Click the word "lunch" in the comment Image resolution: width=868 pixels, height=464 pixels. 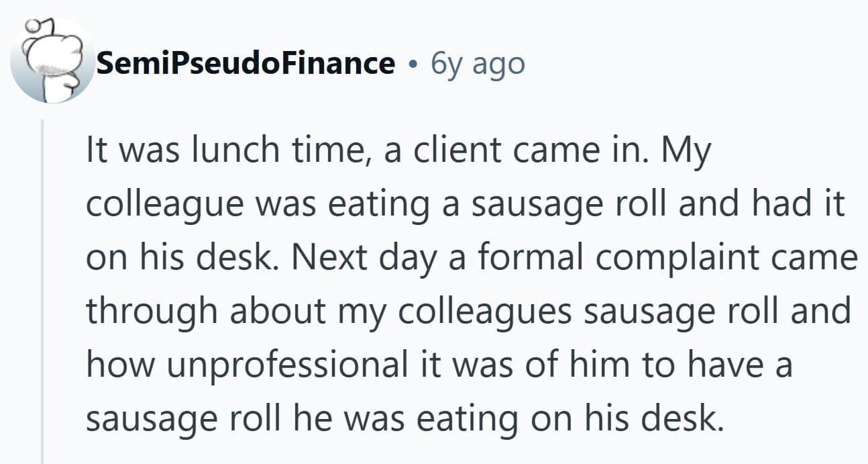[227, 149]
